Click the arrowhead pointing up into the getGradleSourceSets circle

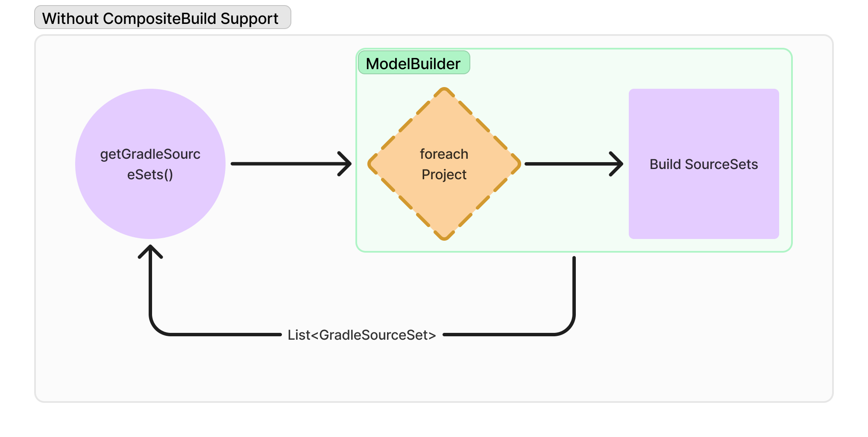(x=150, y=251)
